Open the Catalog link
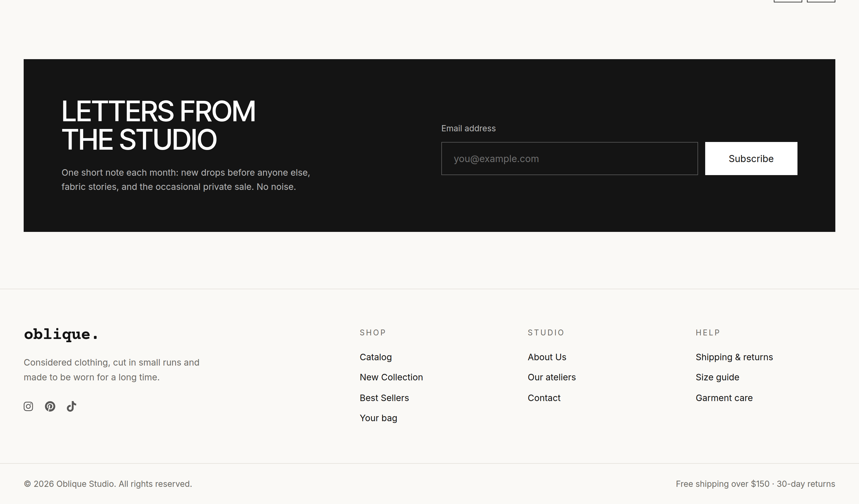This screenshot has height=504, width=859. [x=376, y=357]
